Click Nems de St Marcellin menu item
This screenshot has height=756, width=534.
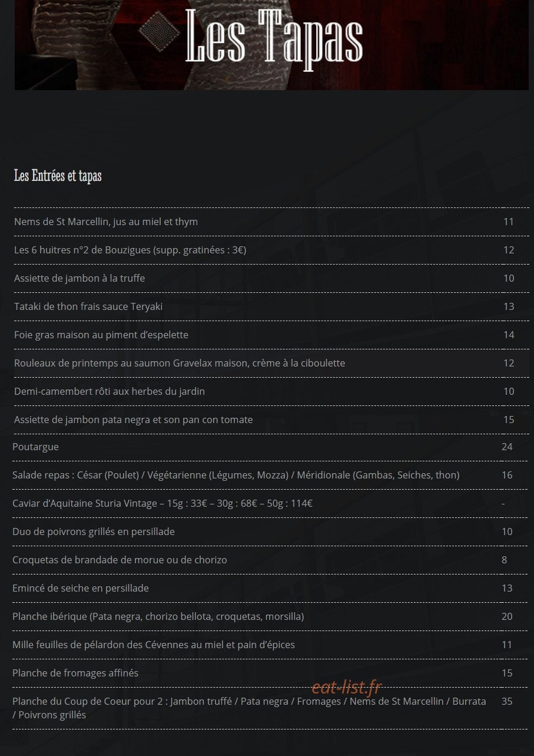106,222
